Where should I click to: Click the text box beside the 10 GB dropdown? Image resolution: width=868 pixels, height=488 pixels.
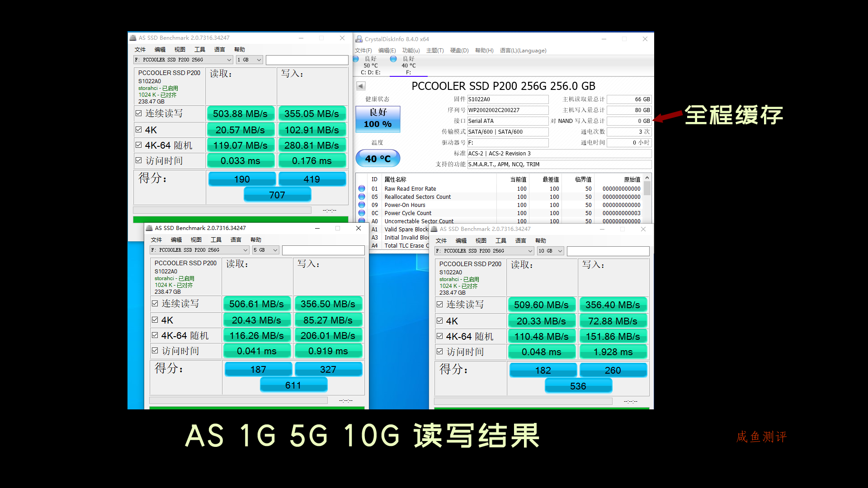tap(608, 251)
